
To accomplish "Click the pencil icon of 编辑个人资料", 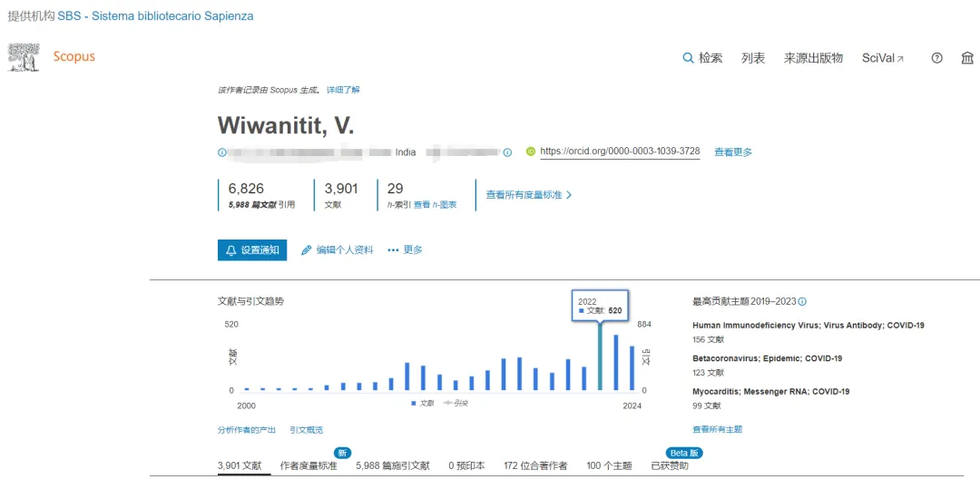I will [x=307, y=249].
